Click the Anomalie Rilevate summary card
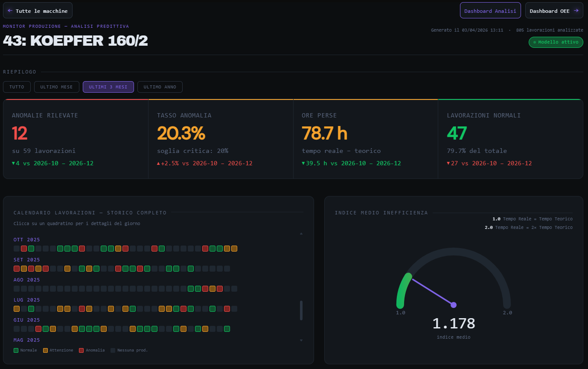 click(76, 137)
